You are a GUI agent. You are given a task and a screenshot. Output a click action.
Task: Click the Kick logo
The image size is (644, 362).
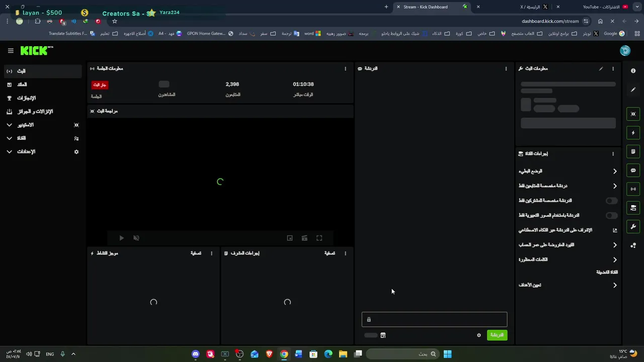coord(37,50)
